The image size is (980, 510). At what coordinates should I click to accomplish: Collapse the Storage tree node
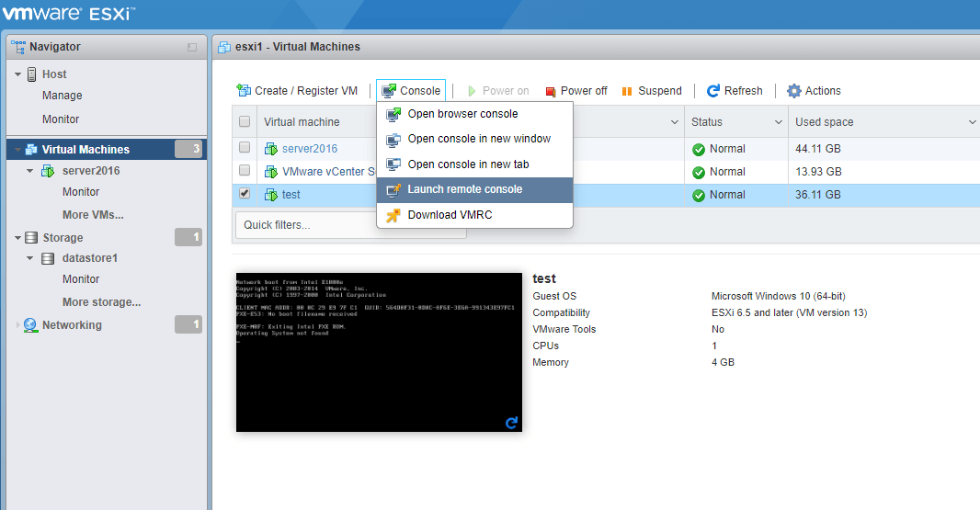(18, 237)
